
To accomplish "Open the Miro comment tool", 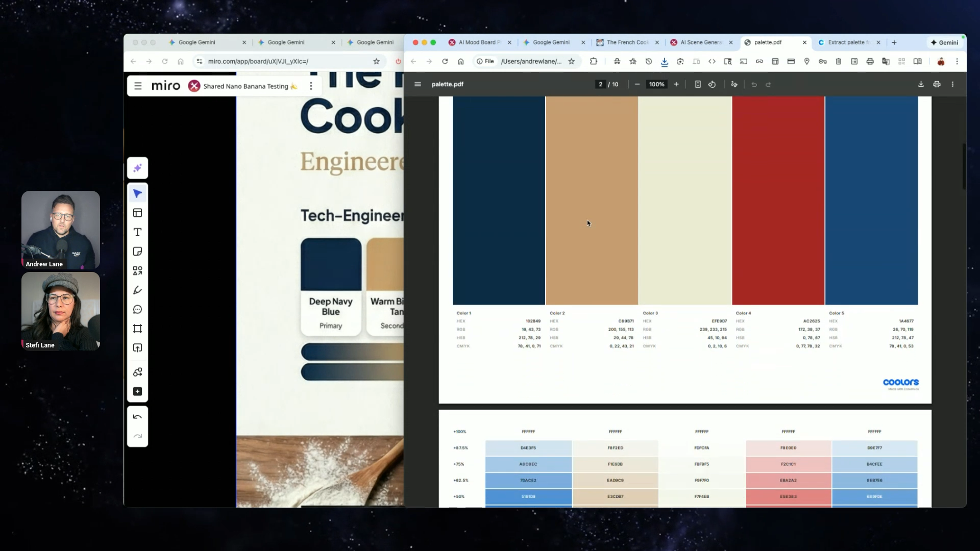I will pos(137,310).
